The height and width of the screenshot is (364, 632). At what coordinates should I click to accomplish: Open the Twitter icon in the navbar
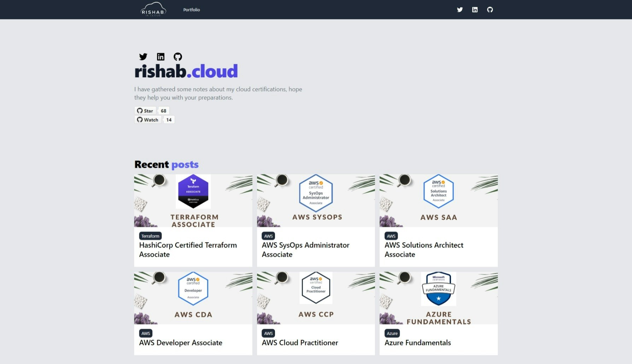(x=460, y=10)
